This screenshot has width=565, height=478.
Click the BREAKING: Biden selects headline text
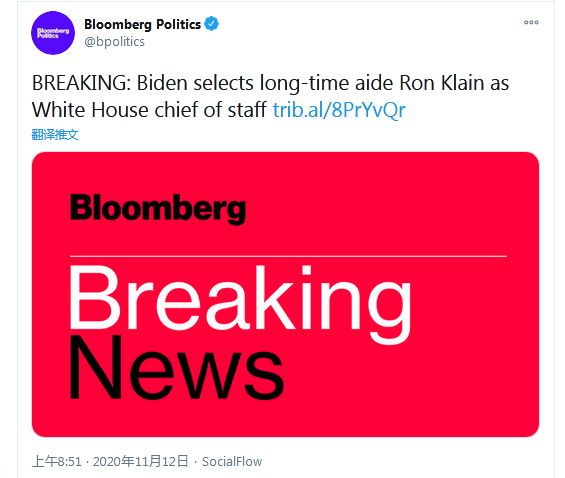click(x=143, y=83)
